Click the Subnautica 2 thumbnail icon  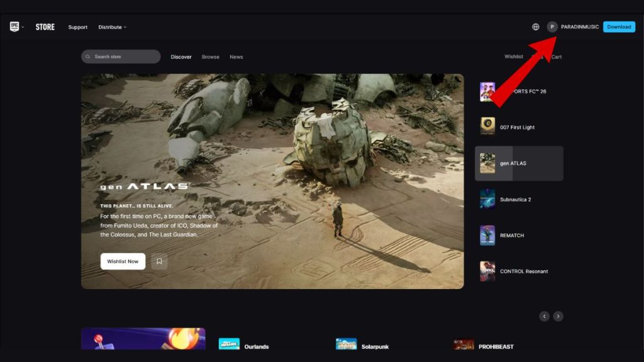[x=487, y=199]
